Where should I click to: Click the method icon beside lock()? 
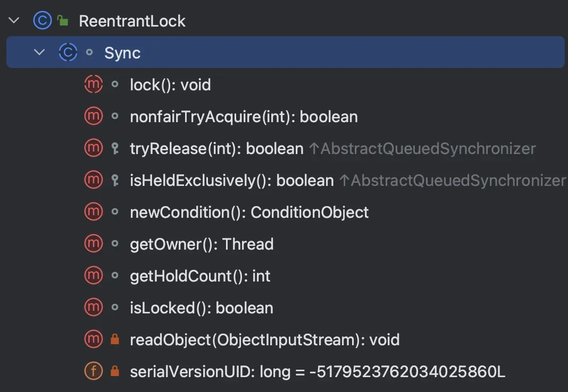point(93,85)
